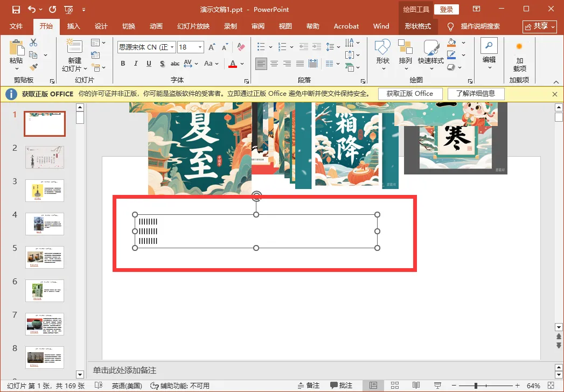The width and height of the screenshot is (564, 392).
Task: Increase font size with larger A icon
Action: [x=212, y=47]
